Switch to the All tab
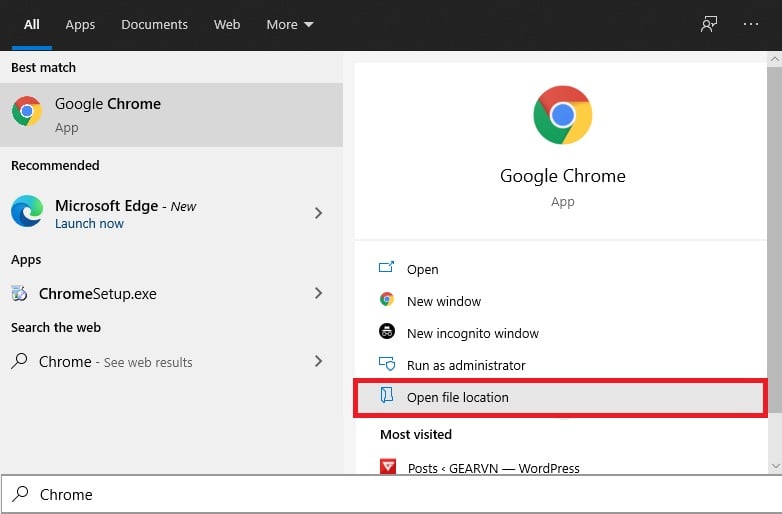 click(x=31, y=24)
